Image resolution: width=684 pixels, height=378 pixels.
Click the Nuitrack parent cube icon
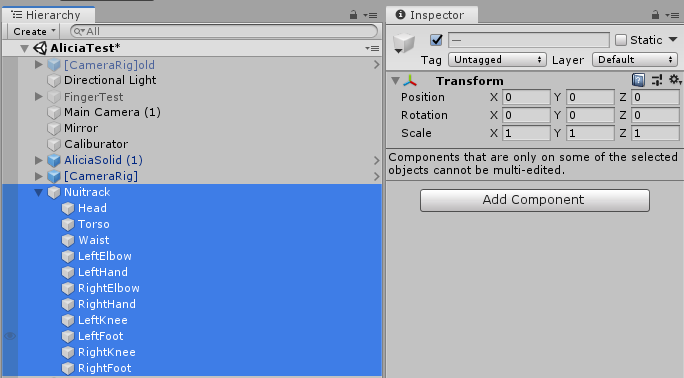point(54,192)
